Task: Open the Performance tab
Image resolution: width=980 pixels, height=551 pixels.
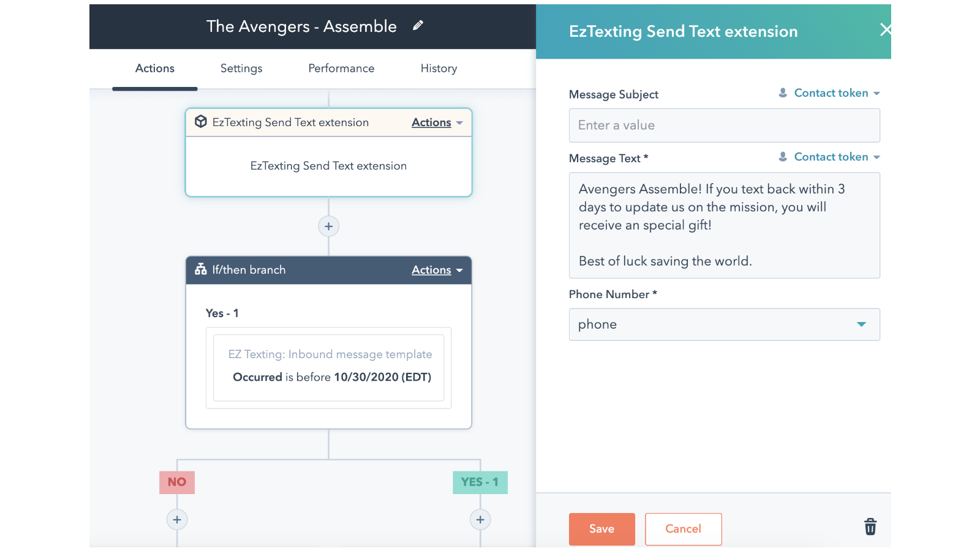Action: coord(341,69)
